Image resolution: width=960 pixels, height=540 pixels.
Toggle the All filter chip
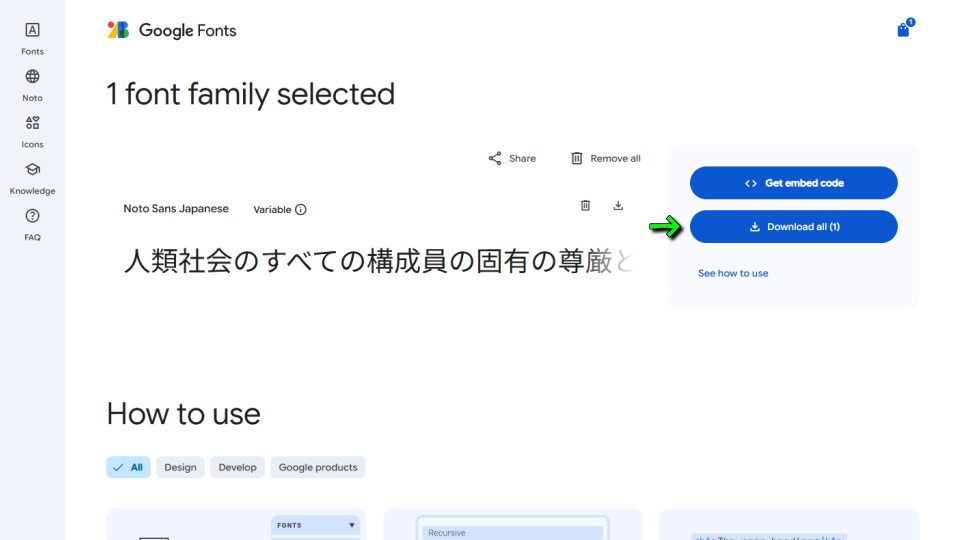click(129, 467)
